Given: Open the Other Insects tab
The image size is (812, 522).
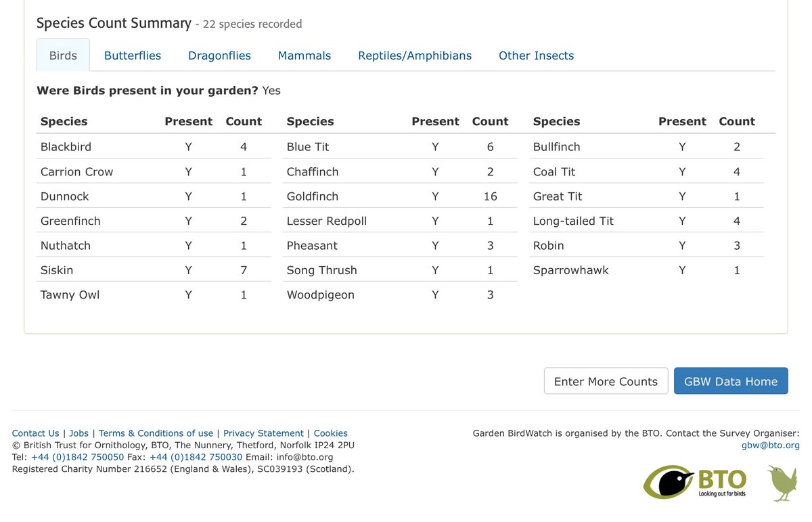Looking at the screenshot, I should (536, 56).
